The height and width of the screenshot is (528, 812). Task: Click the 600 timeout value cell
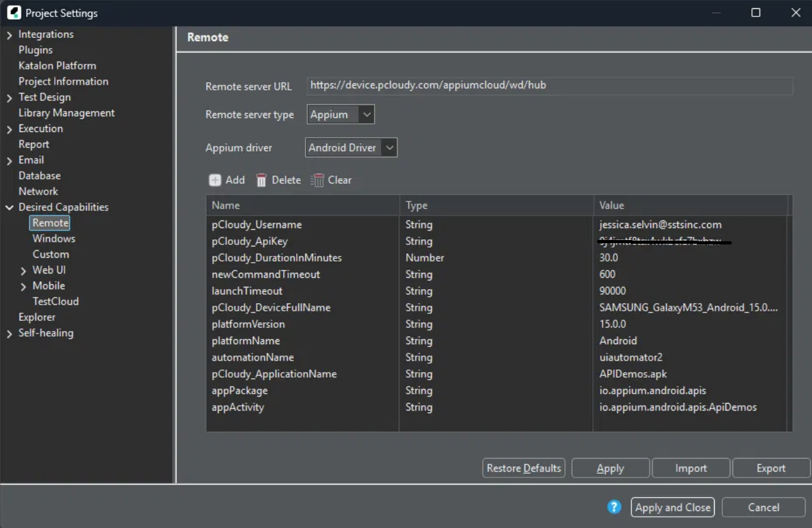607,274
